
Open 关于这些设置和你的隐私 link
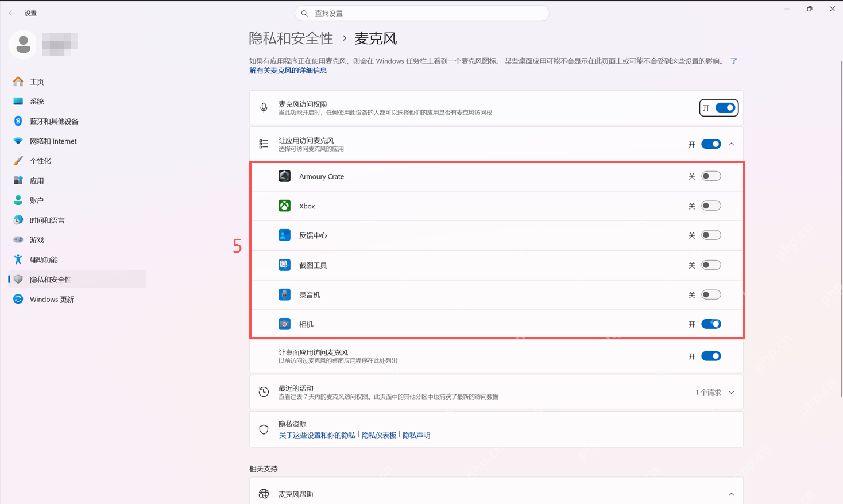pos(317,435)
